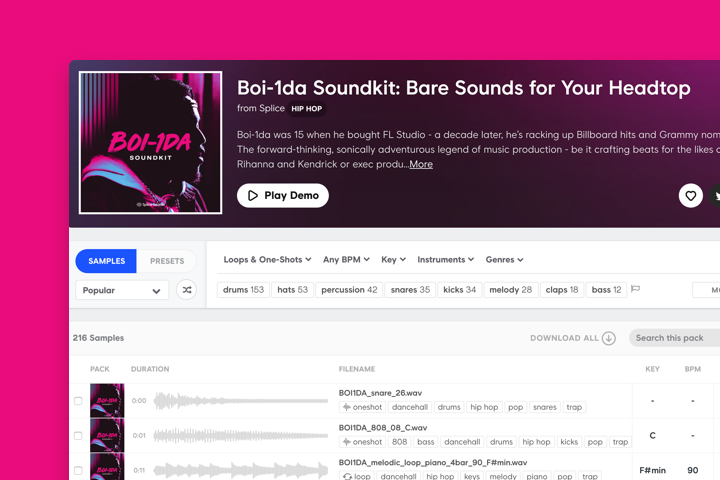Click BPM value 90 in melodic row

[692, 470]
